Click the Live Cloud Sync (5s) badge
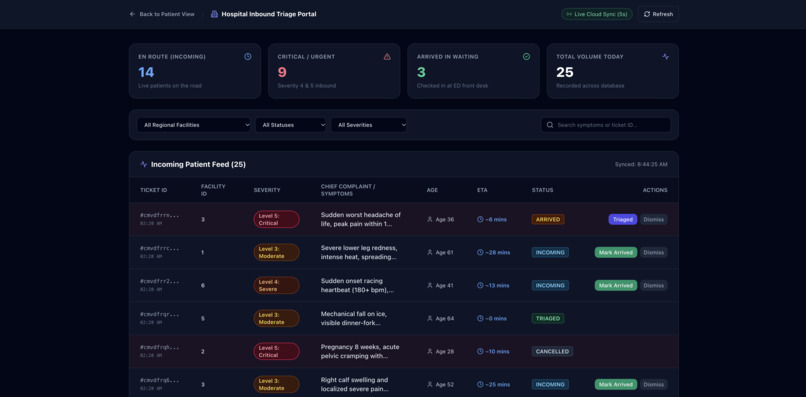Image resolution: width=806 pixels, height=397 pixels. tap(597, 14)
